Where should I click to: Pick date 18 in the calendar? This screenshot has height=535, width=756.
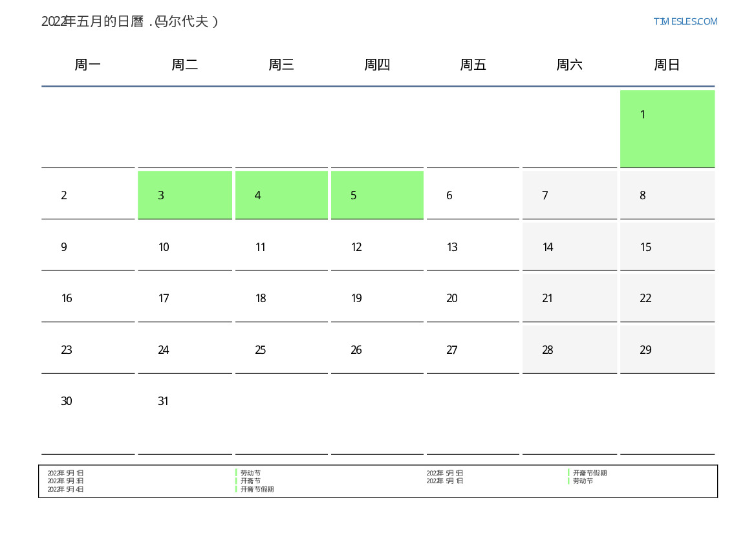pyautogui.click(x=261, y=298)
